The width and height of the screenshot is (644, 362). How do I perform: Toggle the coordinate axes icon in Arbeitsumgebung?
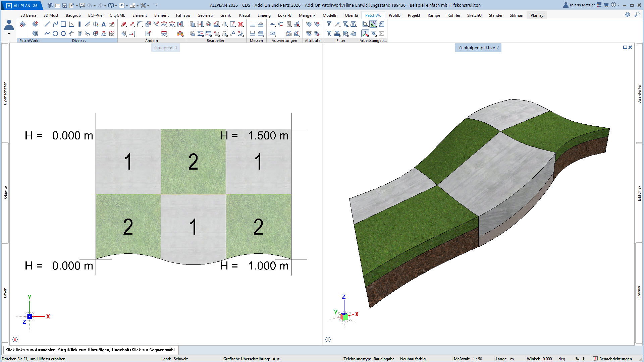365,34
